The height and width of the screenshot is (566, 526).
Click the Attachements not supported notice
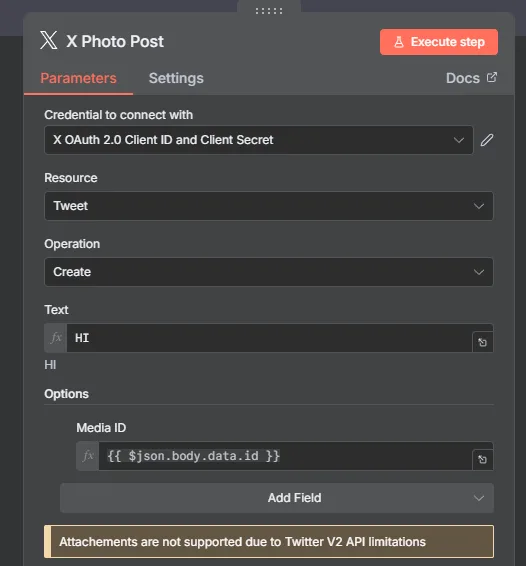[269, 541]
